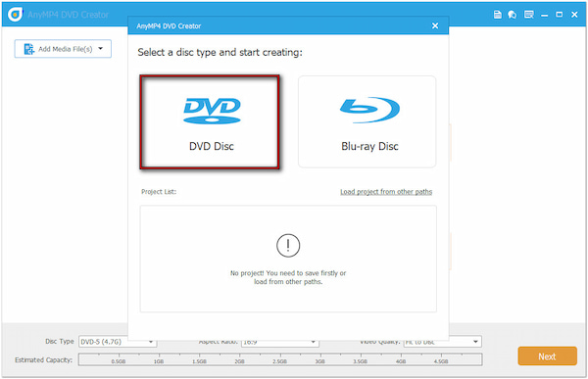This screenshot has width=588, height=379.
Task: Open Load project from other paths link
Action: click(x=386, y=192)
